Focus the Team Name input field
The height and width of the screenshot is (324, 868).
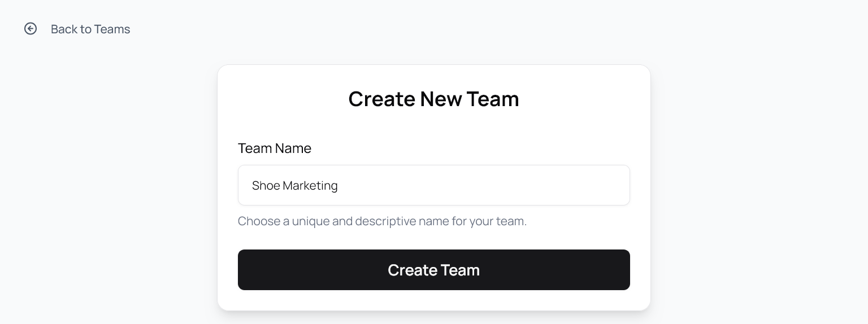click(433, 185)
